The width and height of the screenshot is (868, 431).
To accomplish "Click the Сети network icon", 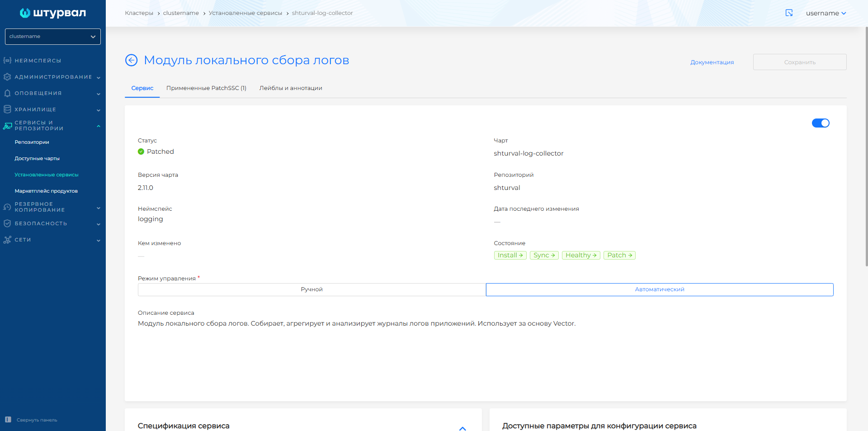I will [x=7, y=240].
